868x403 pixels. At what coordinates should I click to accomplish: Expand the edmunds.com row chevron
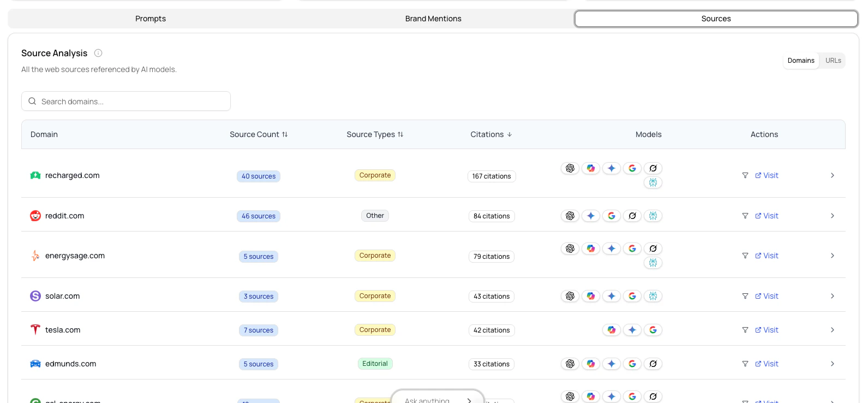(x=833, y=364)
